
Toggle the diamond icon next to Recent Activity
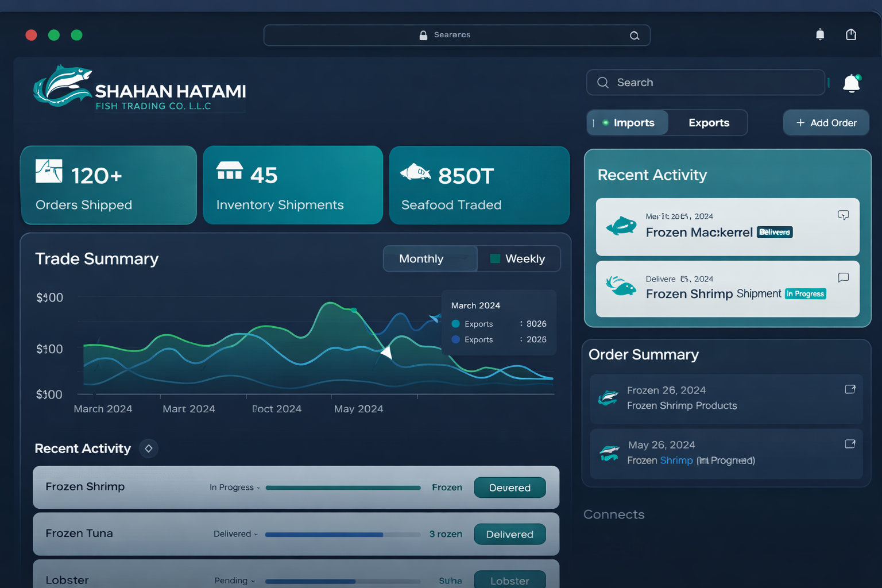pos(149,448)
